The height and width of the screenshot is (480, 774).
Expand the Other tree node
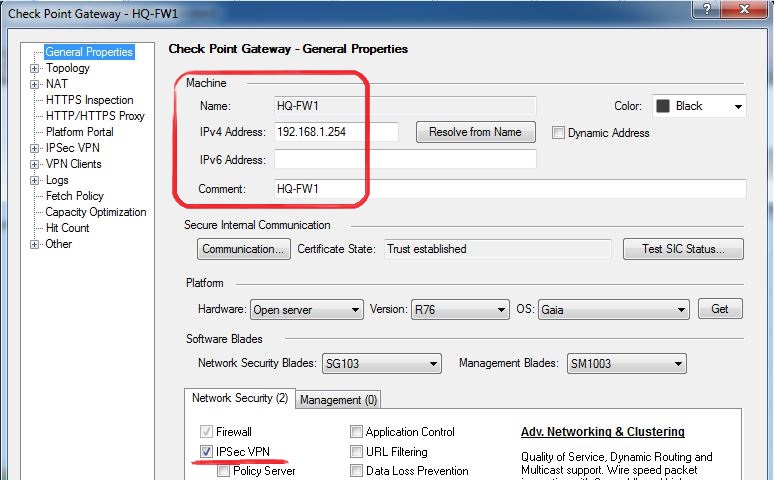pyautogui.click(x=34, y=244)
